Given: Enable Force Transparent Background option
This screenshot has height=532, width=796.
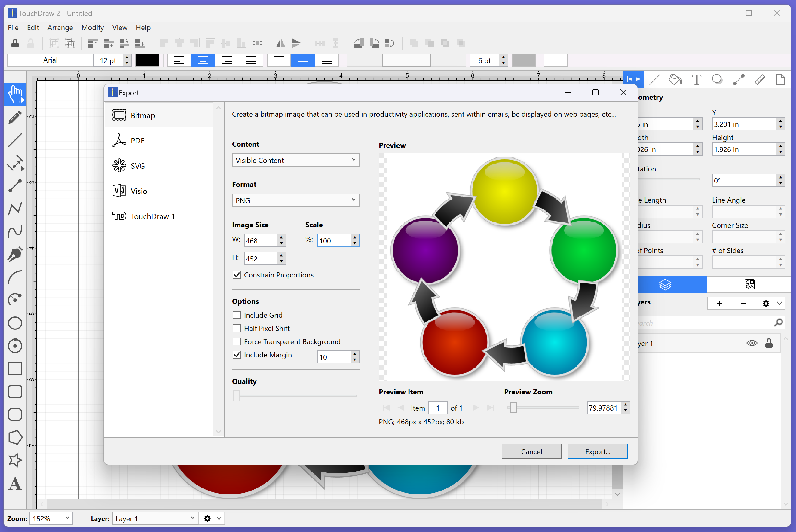Looking at the screenshot, I should point(236,341).
